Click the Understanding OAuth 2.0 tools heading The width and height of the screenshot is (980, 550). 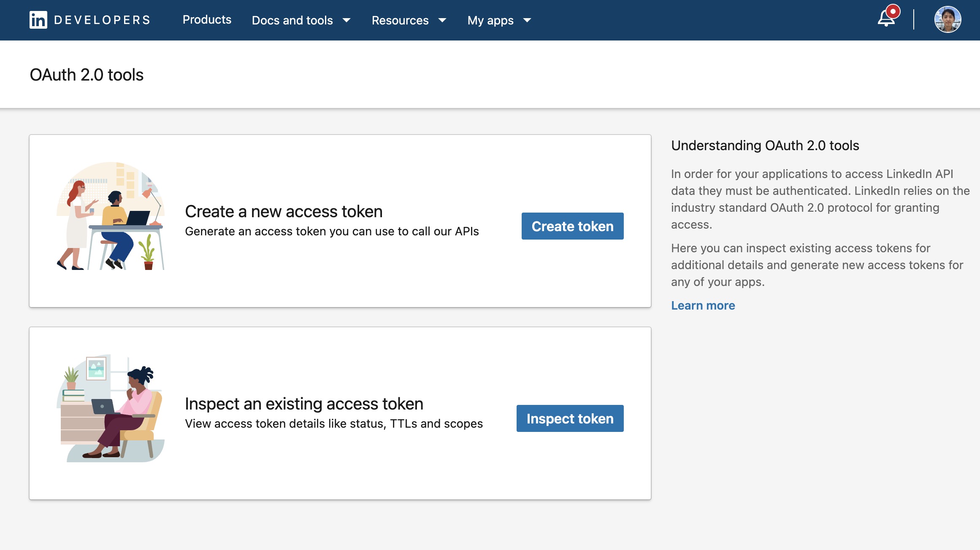[765, 146]
